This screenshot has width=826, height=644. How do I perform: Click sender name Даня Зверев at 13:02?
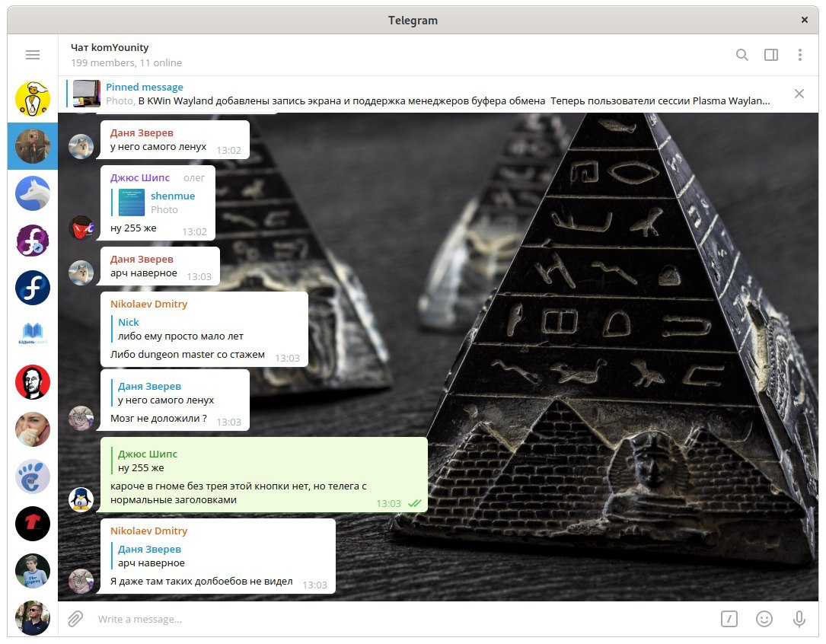click(x=142, y=132)
